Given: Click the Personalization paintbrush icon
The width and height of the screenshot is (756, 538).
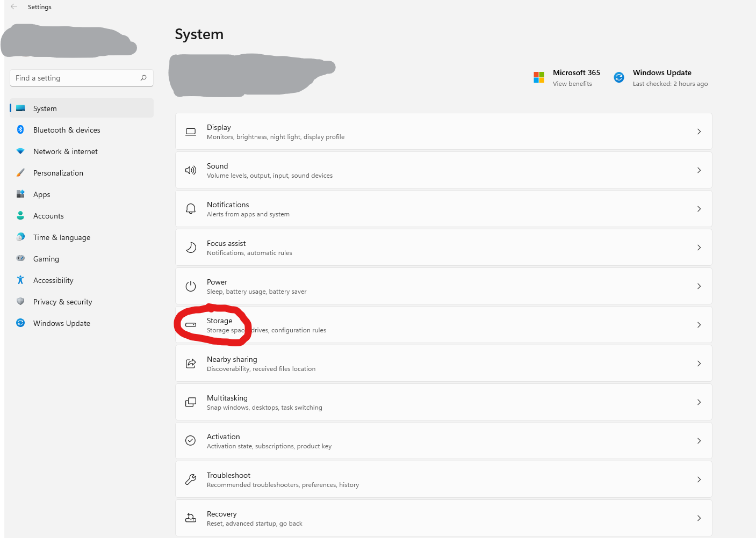Looking at the screenshot, I should tap(20, 172).
